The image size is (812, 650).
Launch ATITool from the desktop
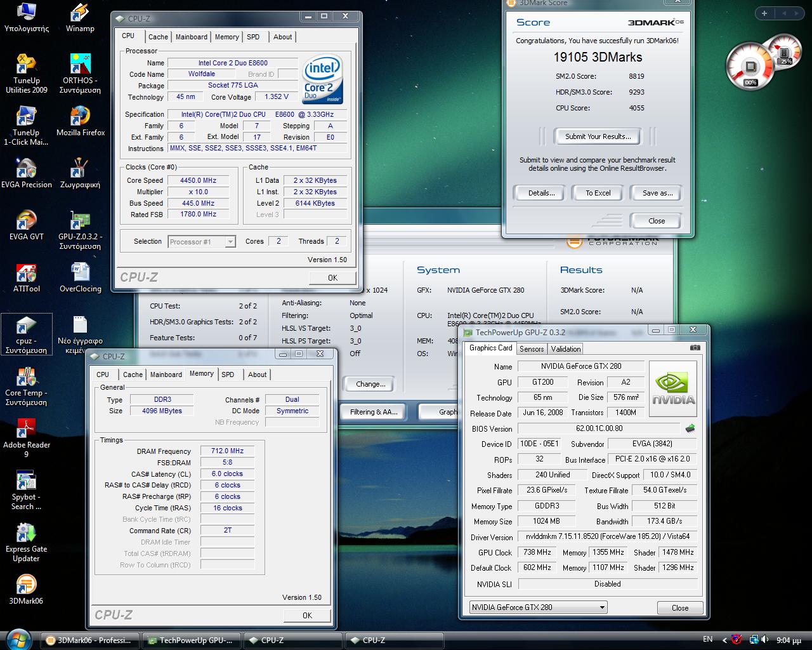click(26, 278)
